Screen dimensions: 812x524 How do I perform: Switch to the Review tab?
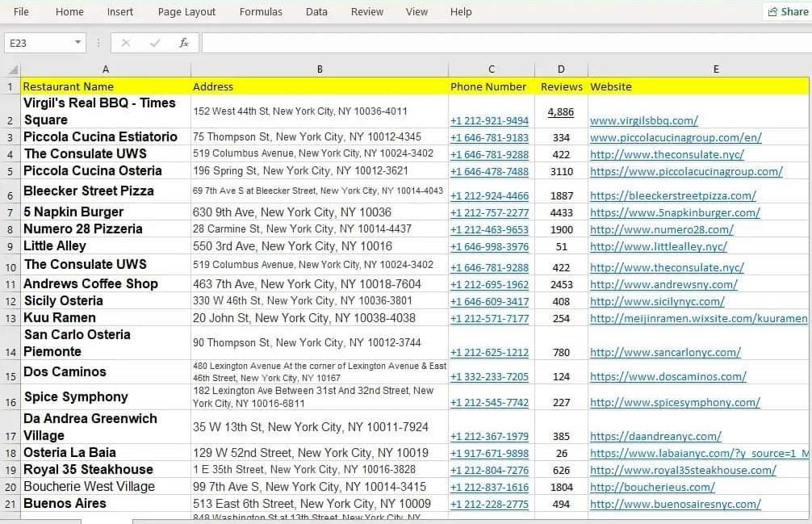(367, 11)
